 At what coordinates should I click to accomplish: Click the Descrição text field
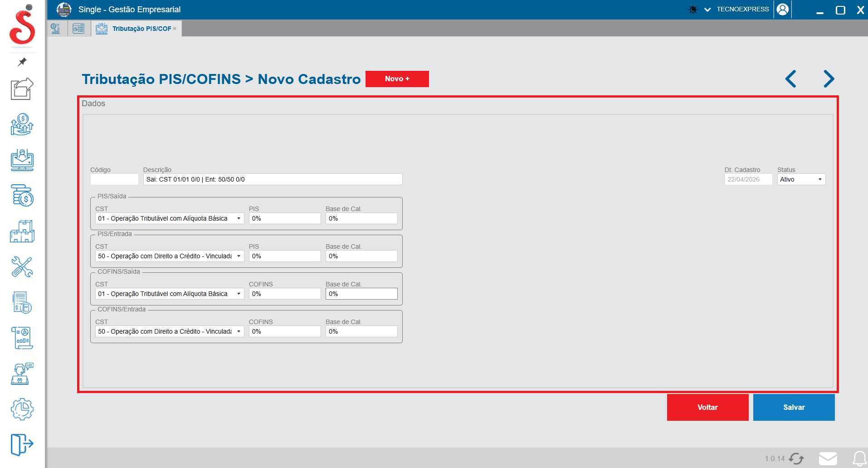point(273,179)
